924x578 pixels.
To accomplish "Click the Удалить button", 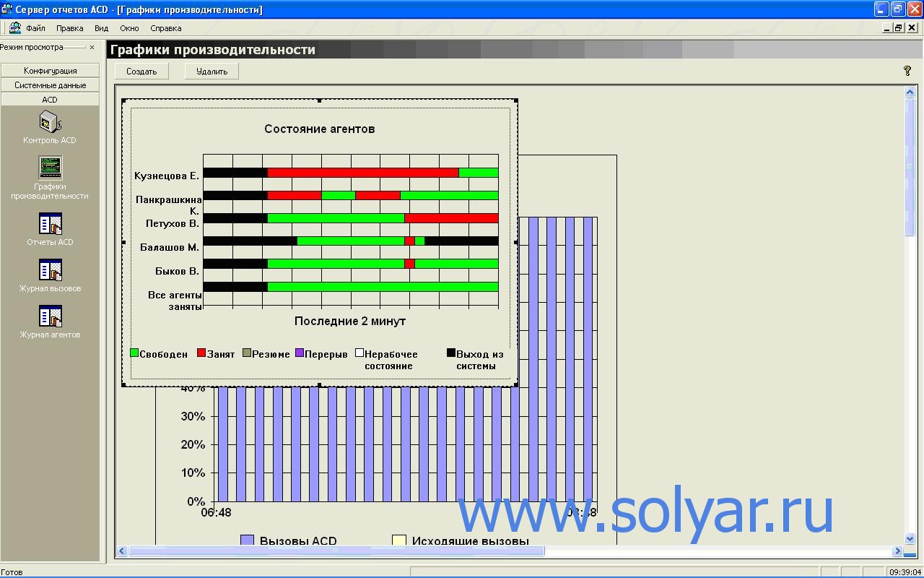I will pyautogui.click(x=212, y=71).
